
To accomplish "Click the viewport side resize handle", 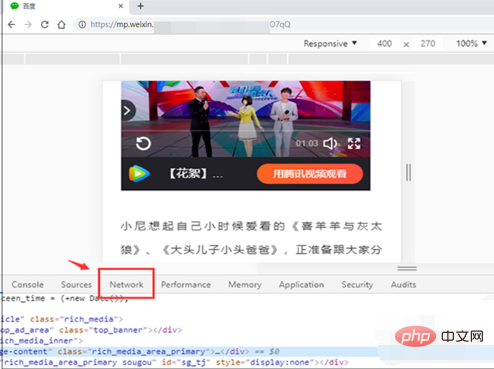I will (x=408, y=172).
